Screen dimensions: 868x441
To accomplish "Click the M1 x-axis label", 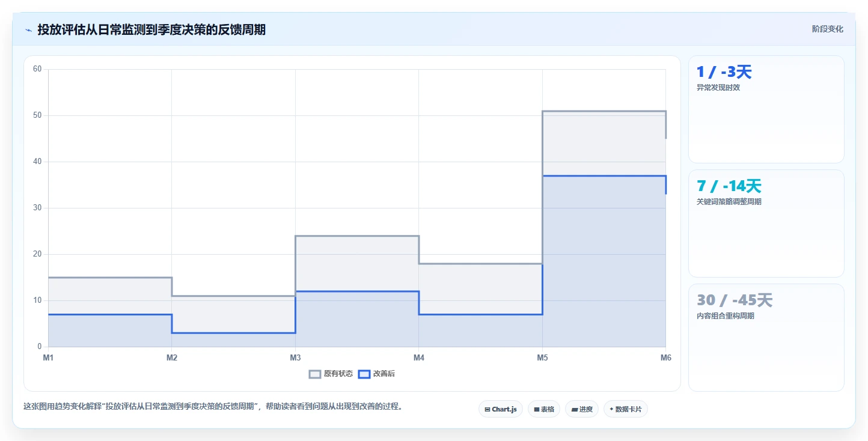I will [x=48, y=358].
